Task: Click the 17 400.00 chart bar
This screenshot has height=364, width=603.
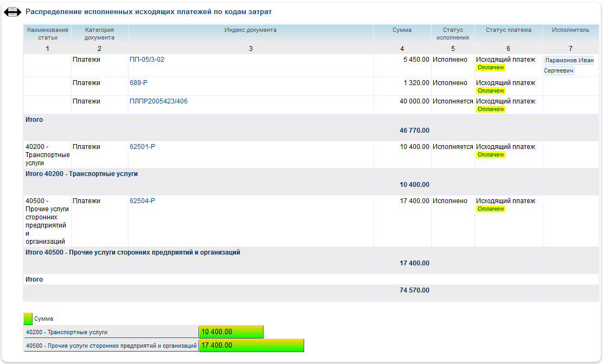Action: click(251, 346)
